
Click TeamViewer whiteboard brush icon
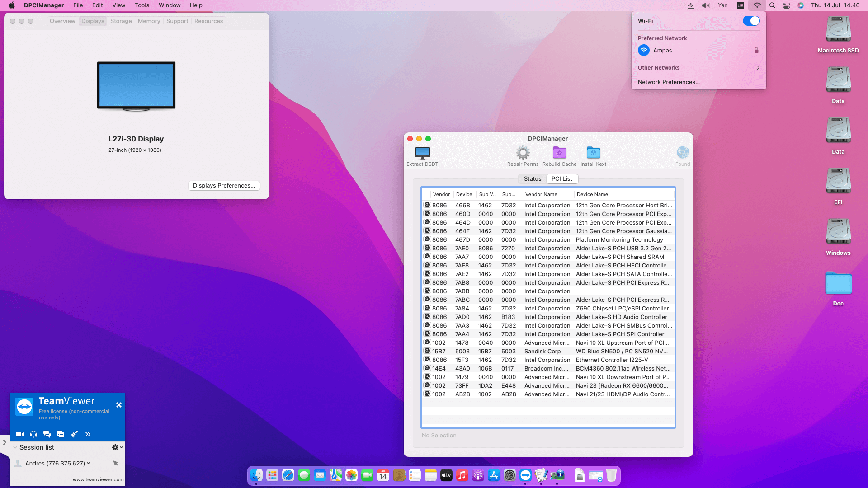[x=74, y=434]
